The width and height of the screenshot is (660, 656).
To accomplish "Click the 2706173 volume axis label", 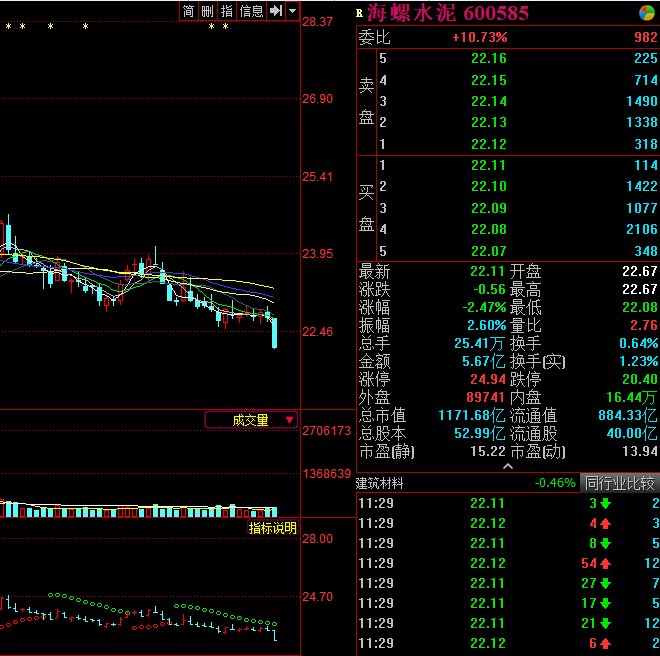I will [327, 430].
